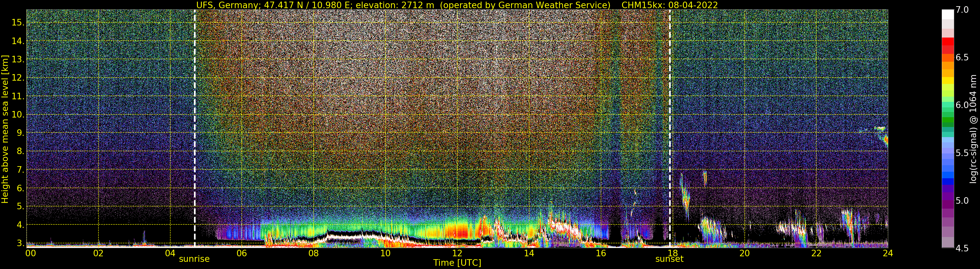
Task: Click the '24' time tick label
Action: (888, 253)
